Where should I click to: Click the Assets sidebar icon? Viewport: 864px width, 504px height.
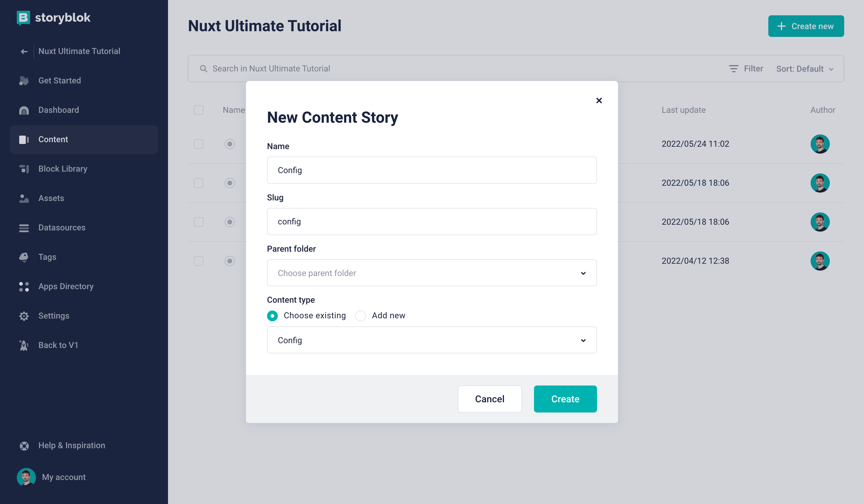24,198
